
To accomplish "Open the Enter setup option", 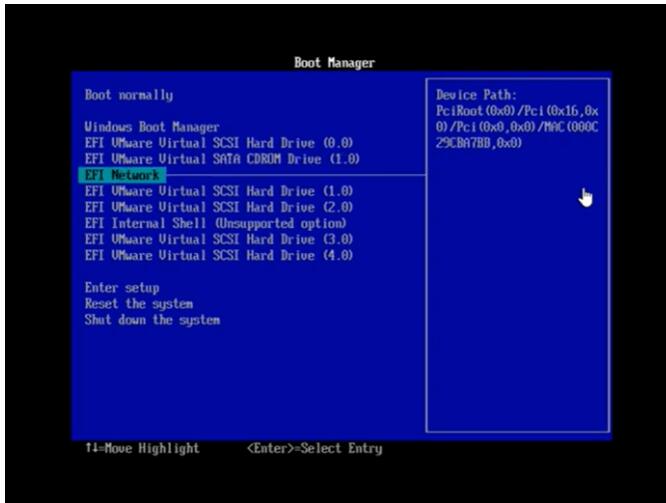I will click(122, 288).
